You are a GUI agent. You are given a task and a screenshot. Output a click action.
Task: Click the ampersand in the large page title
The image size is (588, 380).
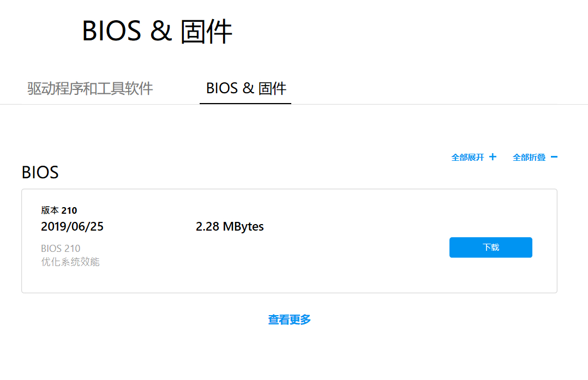coord(161,32)
